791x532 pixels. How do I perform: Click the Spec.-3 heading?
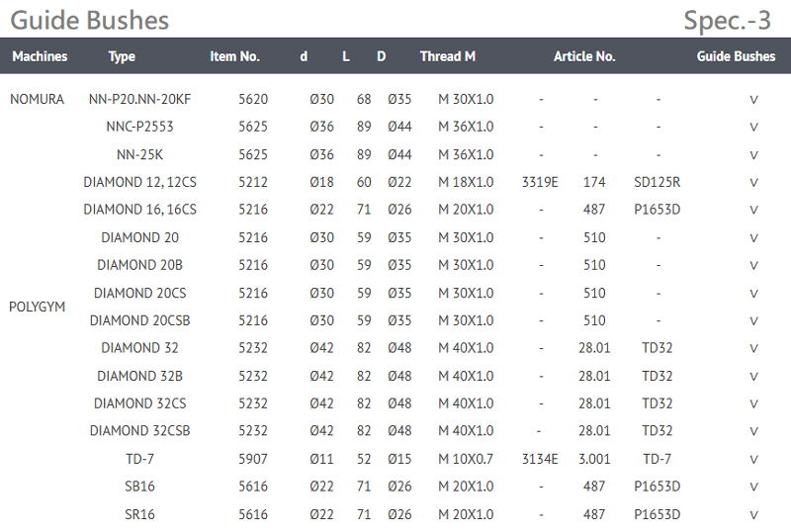click(x=727, y=20)
